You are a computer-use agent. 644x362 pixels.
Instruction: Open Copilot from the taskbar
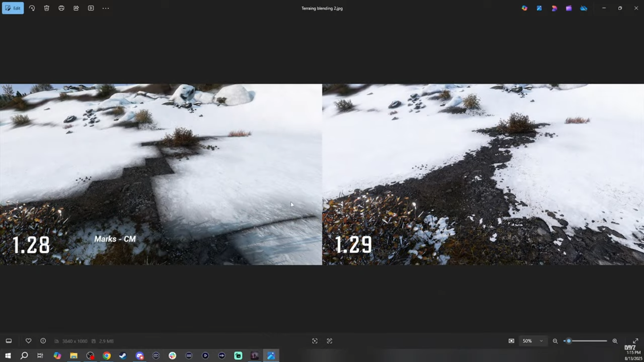point(57,356)
